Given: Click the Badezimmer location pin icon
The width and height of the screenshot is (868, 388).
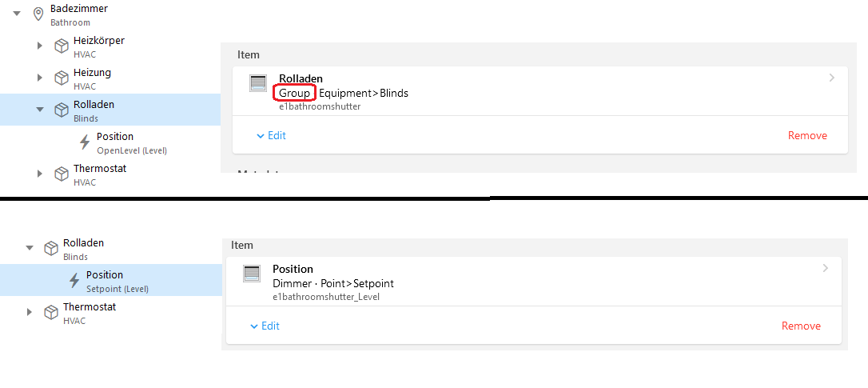Looking at the screenshot, I should tap(37, 14).
